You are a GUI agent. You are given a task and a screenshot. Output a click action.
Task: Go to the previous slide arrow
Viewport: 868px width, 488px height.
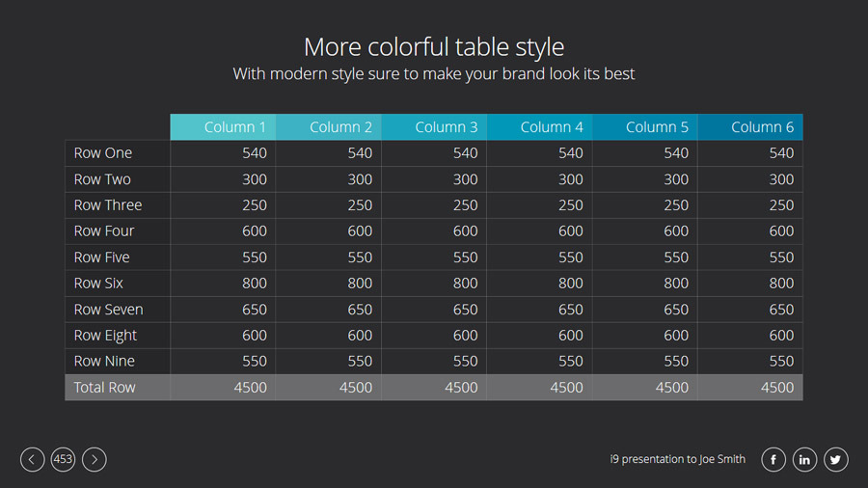pos(33,459)
